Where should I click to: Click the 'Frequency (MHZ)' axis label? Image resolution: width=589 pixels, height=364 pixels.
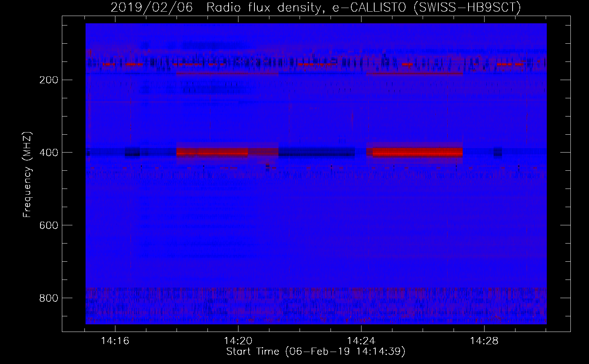(27, 175)
